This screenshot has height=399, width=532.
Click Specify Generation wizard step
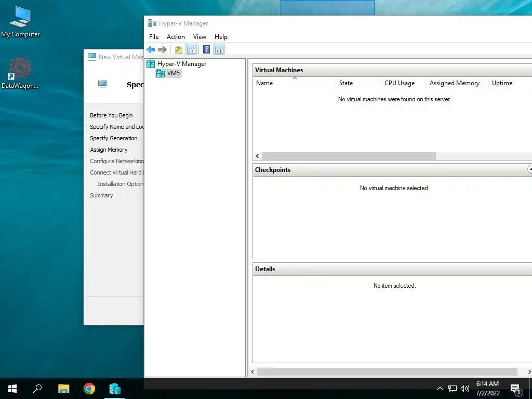(114, 138)
